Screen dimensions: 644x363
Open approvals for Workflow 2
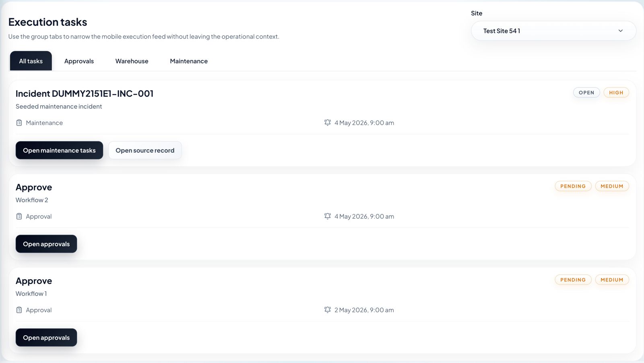(x=46, y=244)
